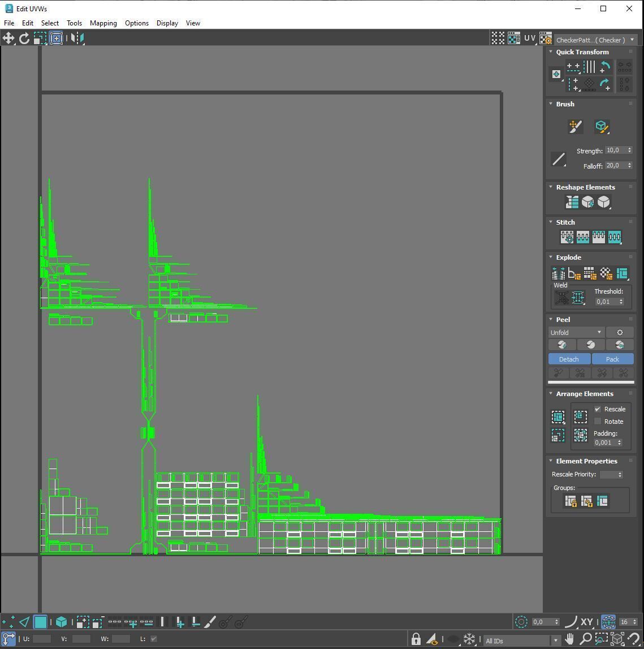This screenshot has height=649, width=644.
Task: Click the Freeze Selected snowflake icon
Action: point(469,639)
